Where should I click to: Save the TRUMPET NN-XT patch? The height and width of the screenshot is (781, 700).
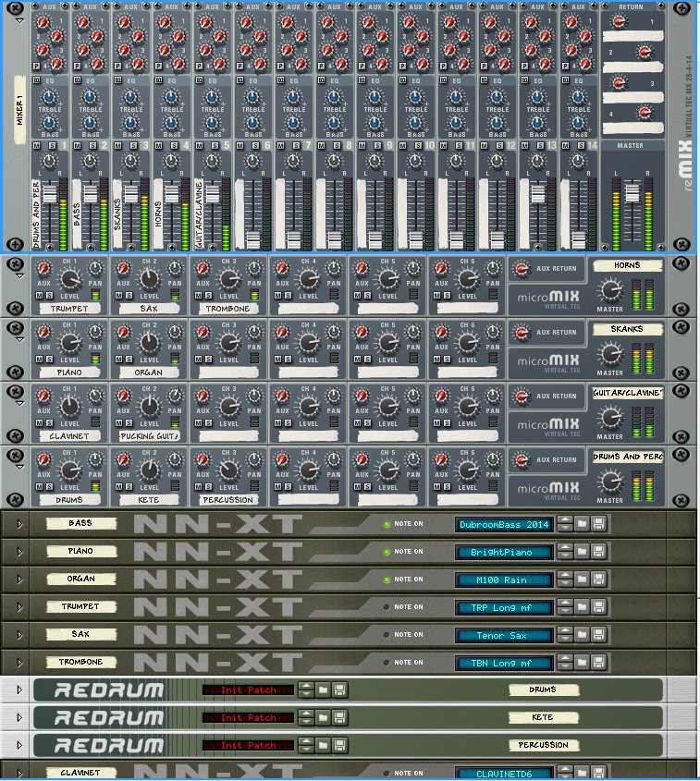tap(599, 607)
